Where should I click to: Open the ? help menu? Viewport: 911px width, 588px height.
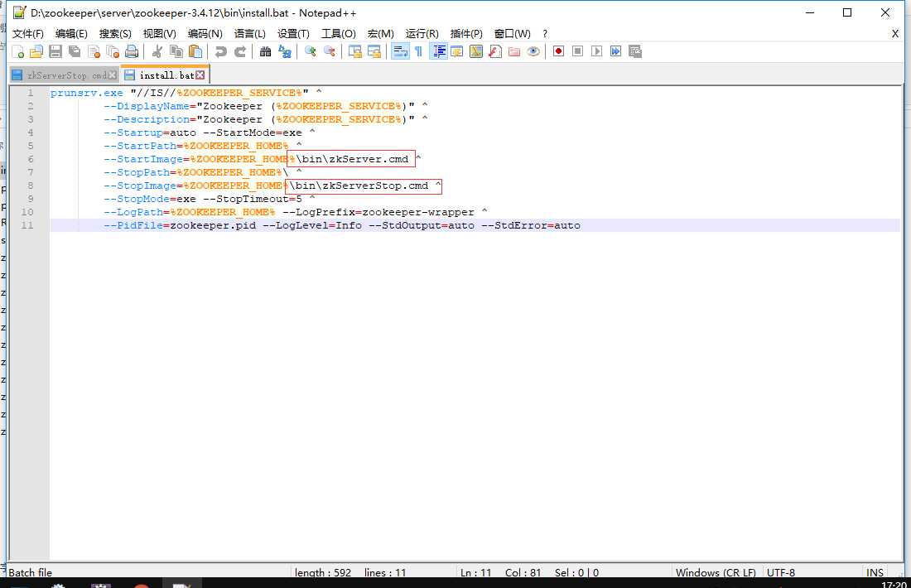545,34
